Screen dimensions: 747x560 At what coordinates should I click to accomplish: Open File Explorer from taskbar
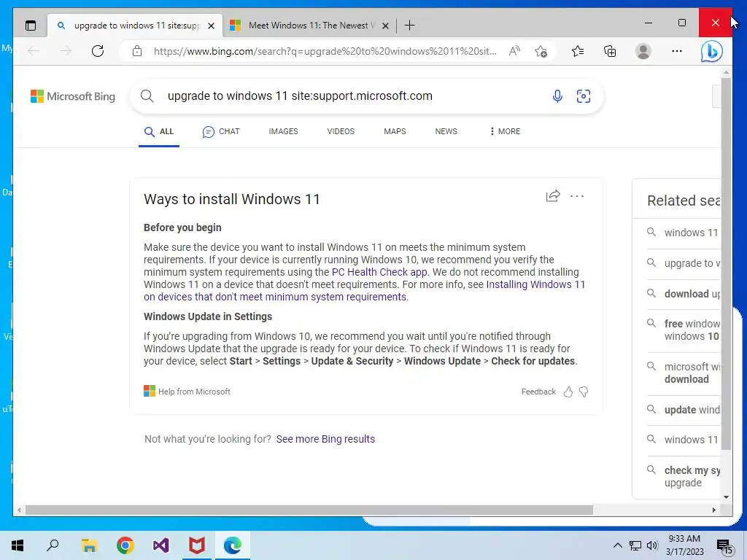coord(89,545)
